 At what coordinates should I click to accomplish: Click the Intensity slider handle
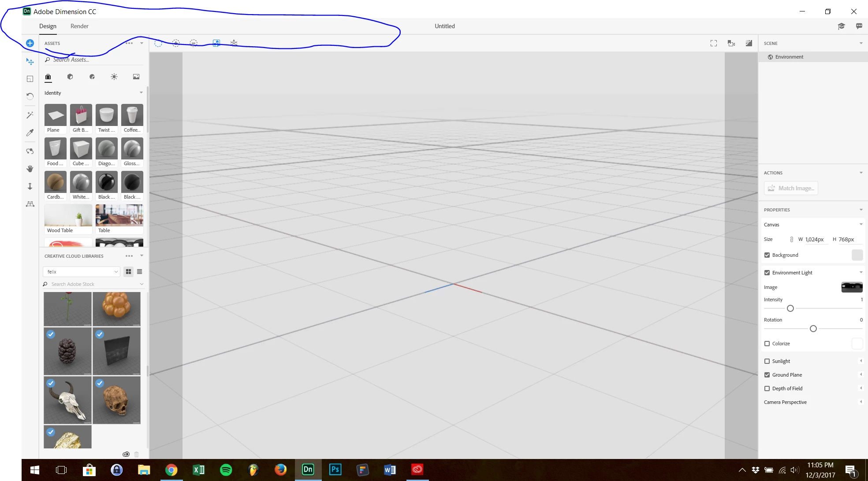coord(790,308)
